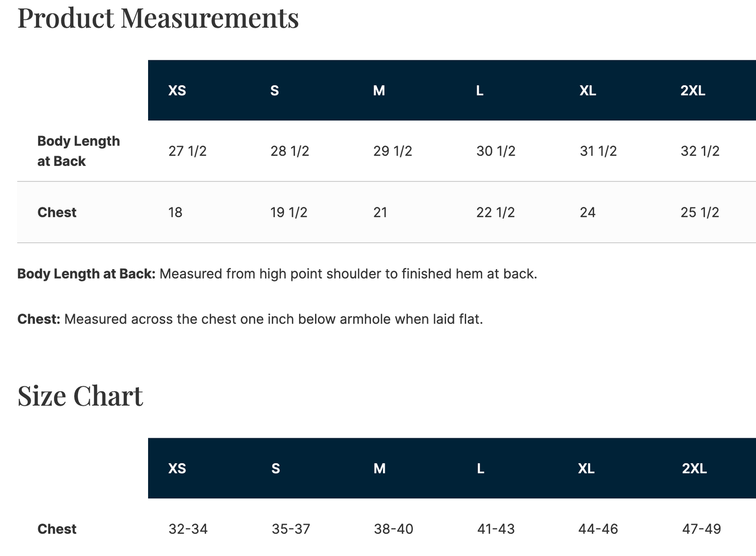The width and height of the screenshot is (756, 556).
Task: Click the 32-34 chest size range
Action: click(x=188, y=529)
